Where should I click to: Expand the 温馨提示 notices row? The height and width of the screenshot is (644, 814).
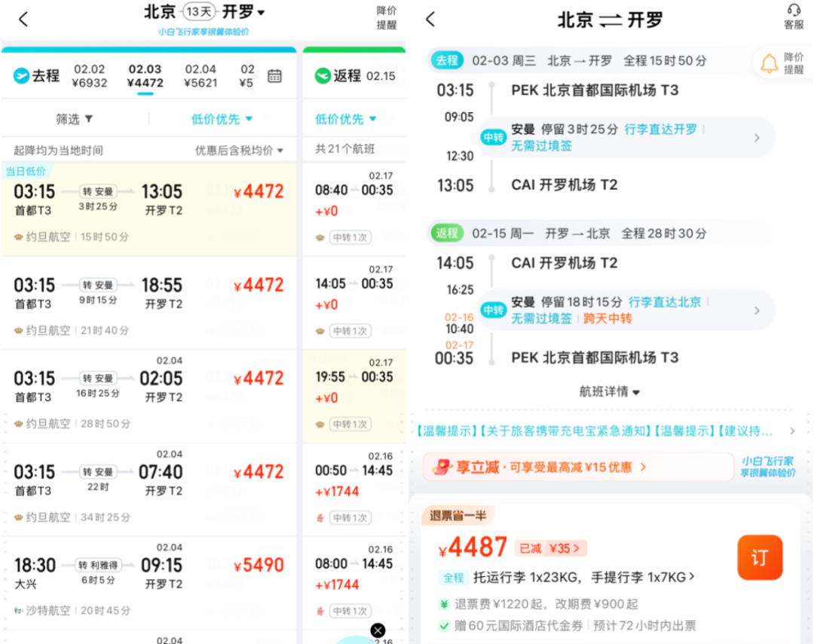pos(605,431)
